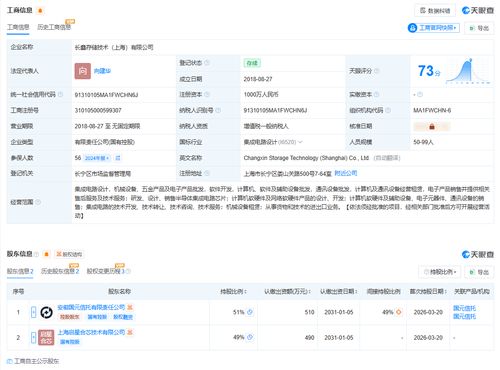Click the lock icon in 核准日期 row

pyautogui.click(x=432, y=126)
